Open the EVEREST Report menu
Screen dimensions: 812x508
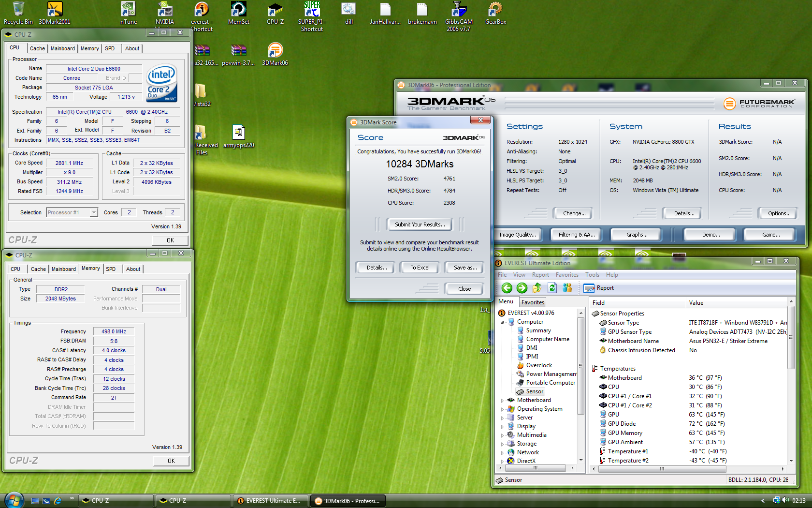(x=540, y=275)
